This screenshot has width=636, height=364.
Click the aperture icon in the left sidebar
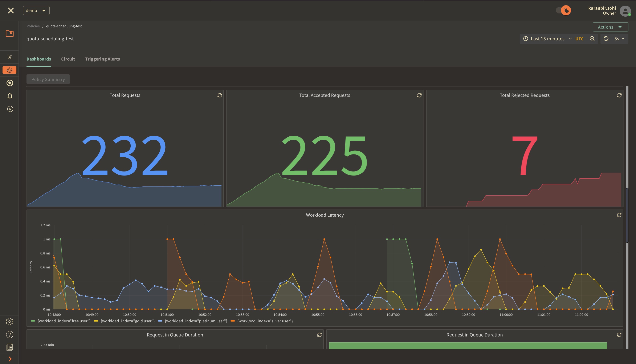coord(9,83)
